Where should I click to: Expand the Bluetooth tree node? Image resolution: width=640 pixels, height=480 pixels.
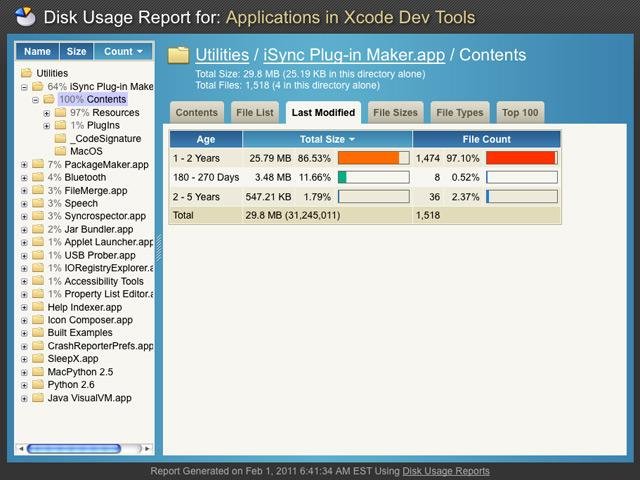coord(24,178)
